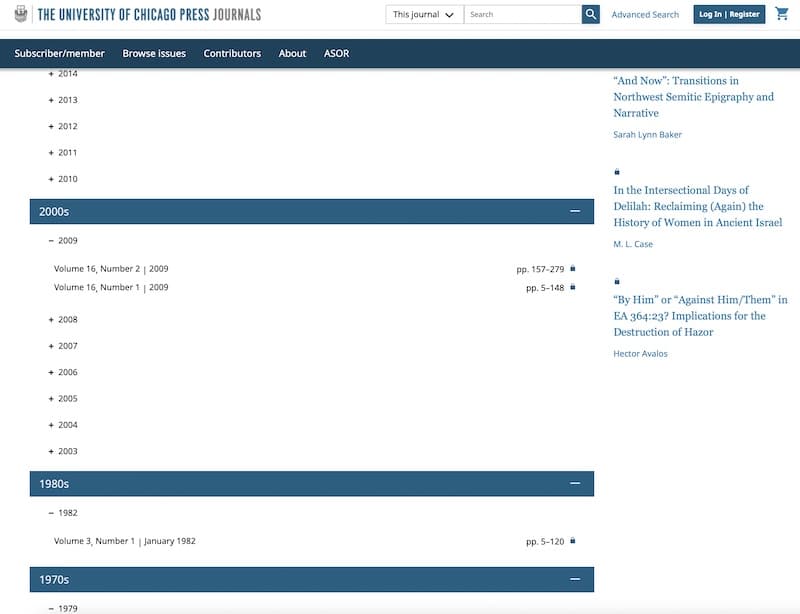Open Volume 16, Number 1 | 2009 issue
This screenshot has width=800, height=614.
(111, 287)
